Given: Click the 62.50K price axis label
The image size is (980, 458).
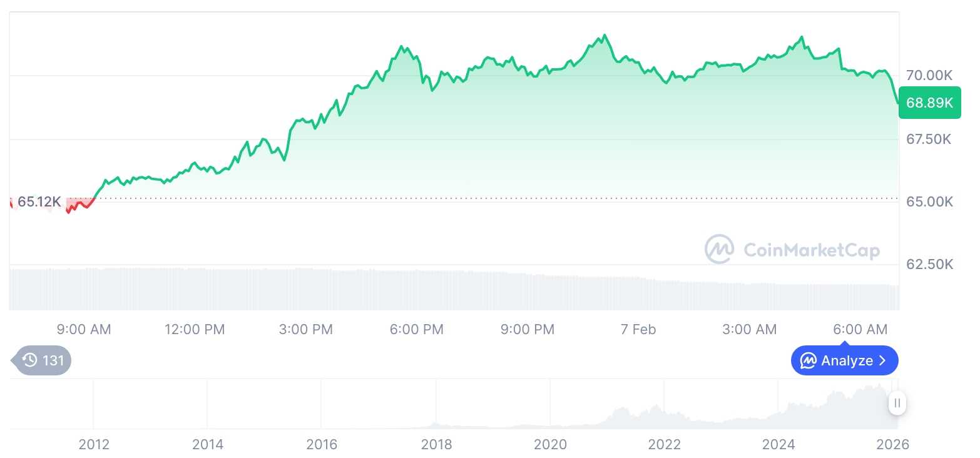Looking at the screenshot, I should (929, 265).
